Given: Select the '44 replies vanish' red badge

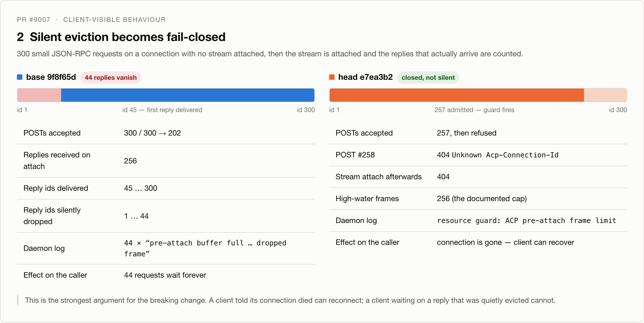Looking at the screenshot, I should (x=111, y=78).
